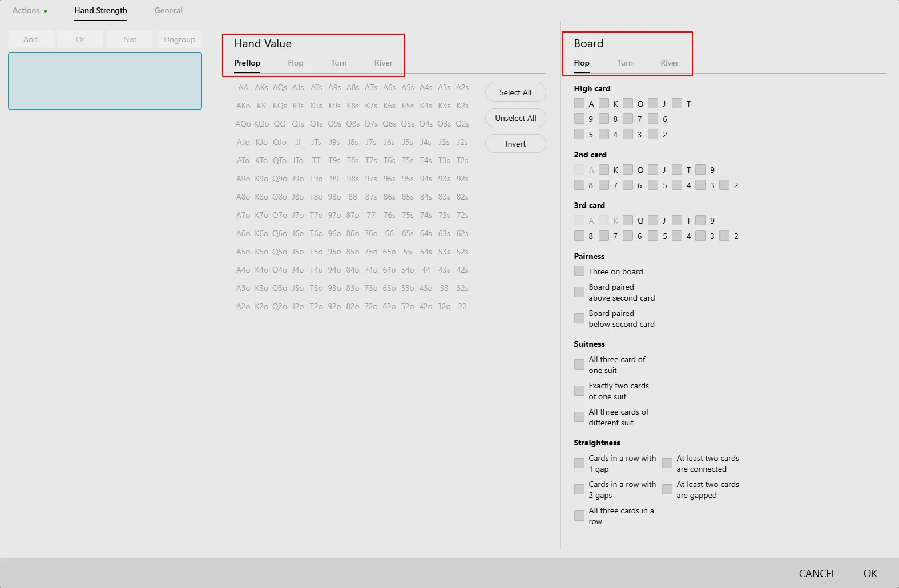Check the High card Ace checkbox
The height and width of the screenshot is (588, 899).
click(x=579, y=103)
